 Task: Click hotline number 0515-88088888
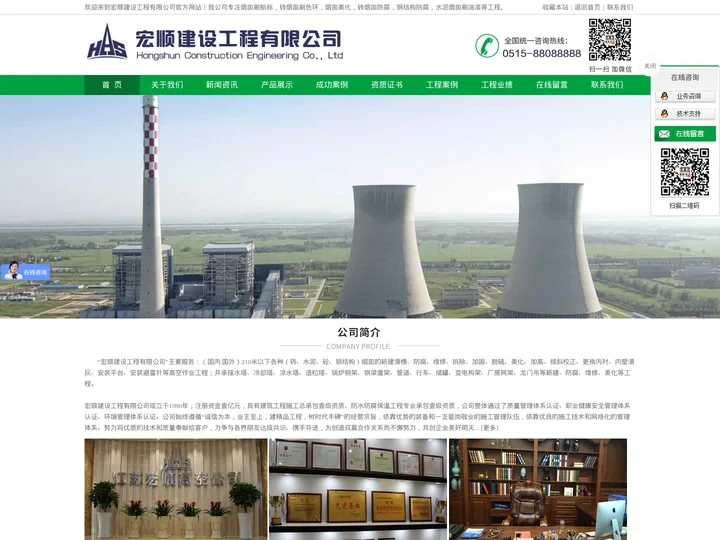click(541, 54)
